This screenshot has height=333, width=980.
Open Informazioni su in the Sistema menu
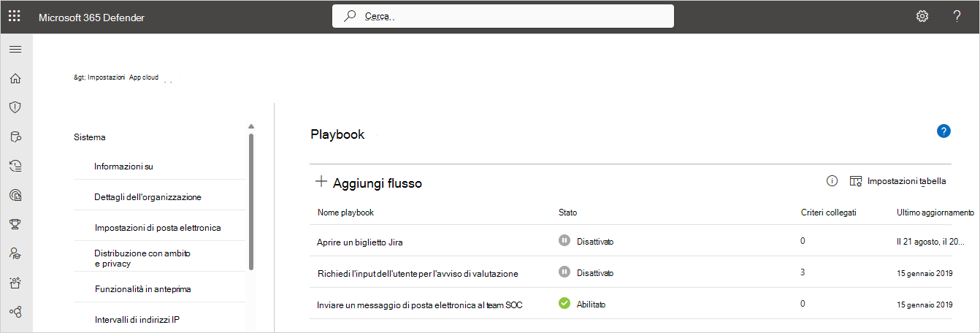pyautogui.click(x=123, y=166)
